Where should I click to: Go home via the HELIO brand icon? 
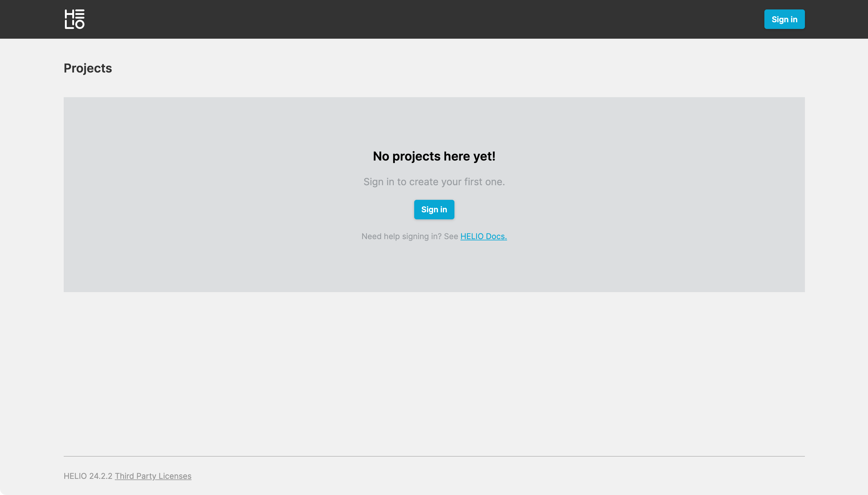(x=74, y=19)
